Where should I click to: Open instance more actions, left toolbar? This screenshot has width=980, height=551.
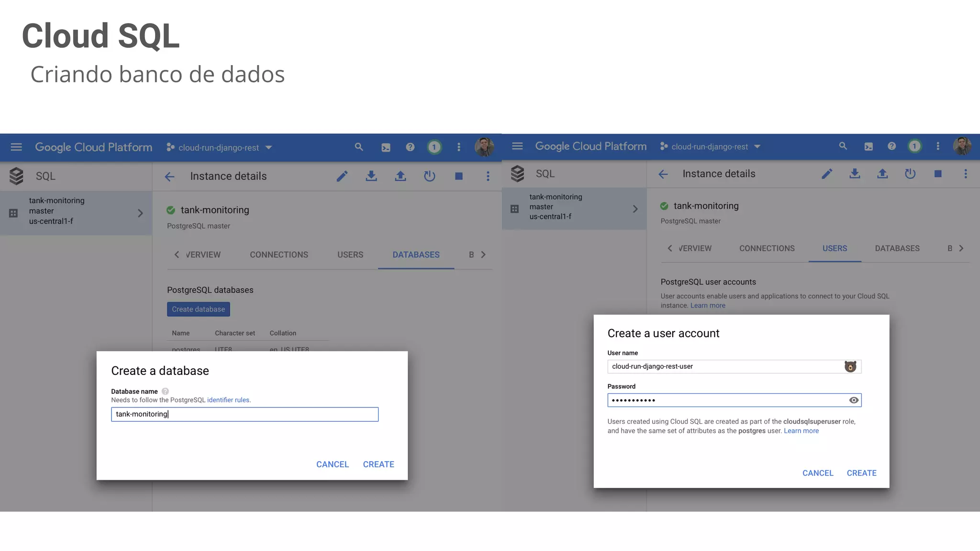pyautogui.click(x=488, y=176)
